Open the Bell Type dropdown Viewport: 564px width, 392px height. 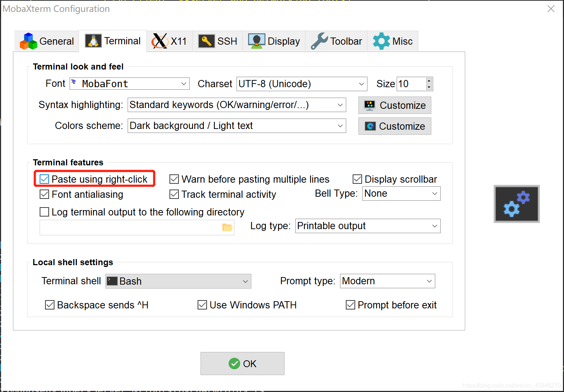(401, 193)
